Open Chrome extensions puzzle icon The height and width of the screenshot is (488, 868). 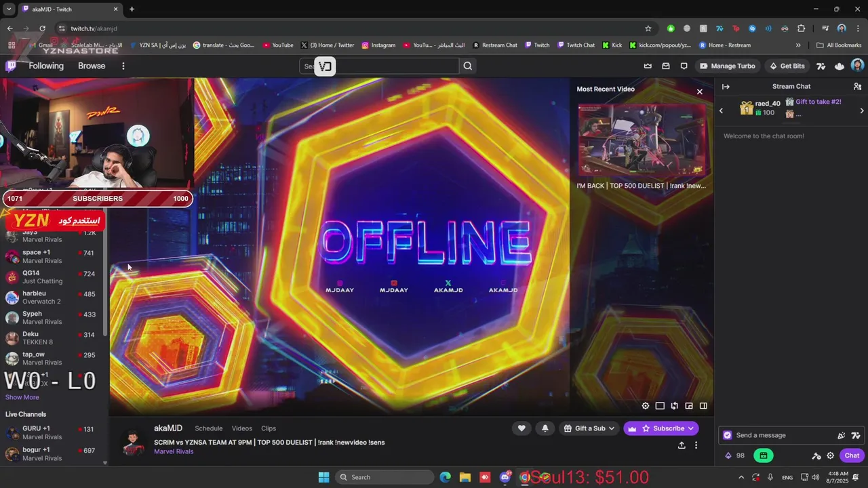[802, 28]
